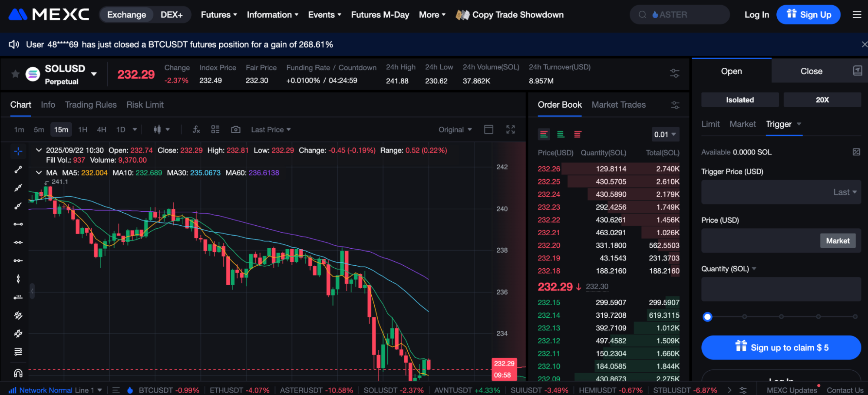Image resolution: width=868 pixels, height=395 pixels.
Task: Open the order book settings icon
Action: click(675, 105)
